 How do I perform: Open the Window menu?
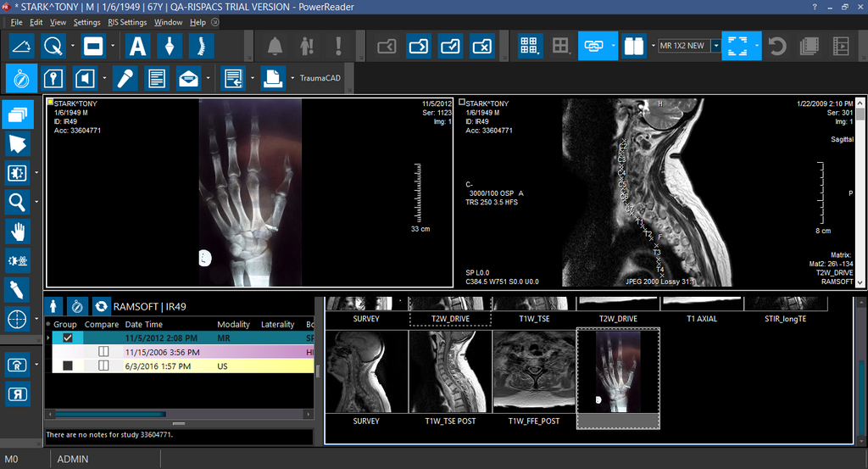pyautogui.click(x=168, y=22)
